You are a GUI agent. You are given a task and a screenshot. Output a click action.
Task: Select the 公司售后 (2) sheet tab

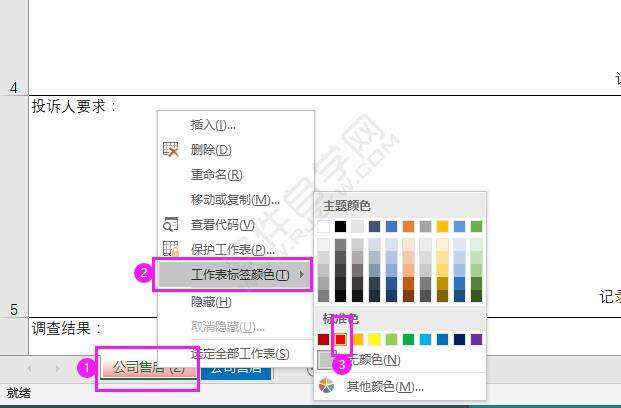click(x=149, y=368)
